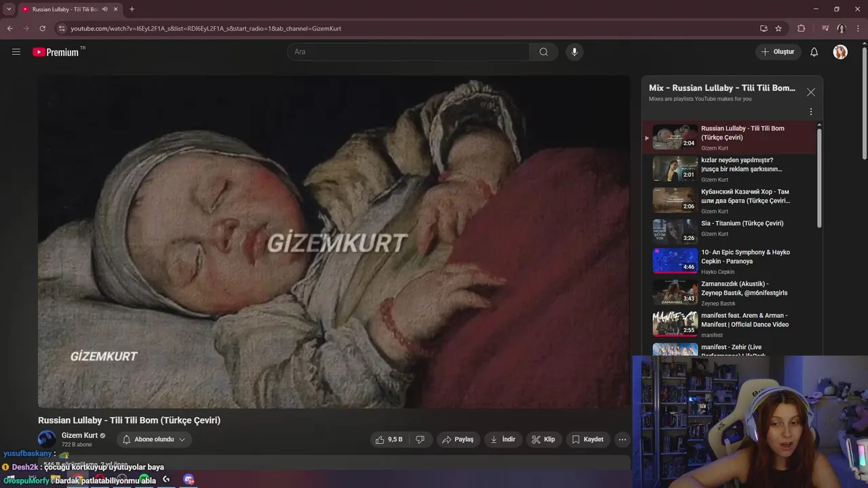Click the 722 B abone subscriber count
The width and height of the screenshot is (868, 488).
(77, 445)
